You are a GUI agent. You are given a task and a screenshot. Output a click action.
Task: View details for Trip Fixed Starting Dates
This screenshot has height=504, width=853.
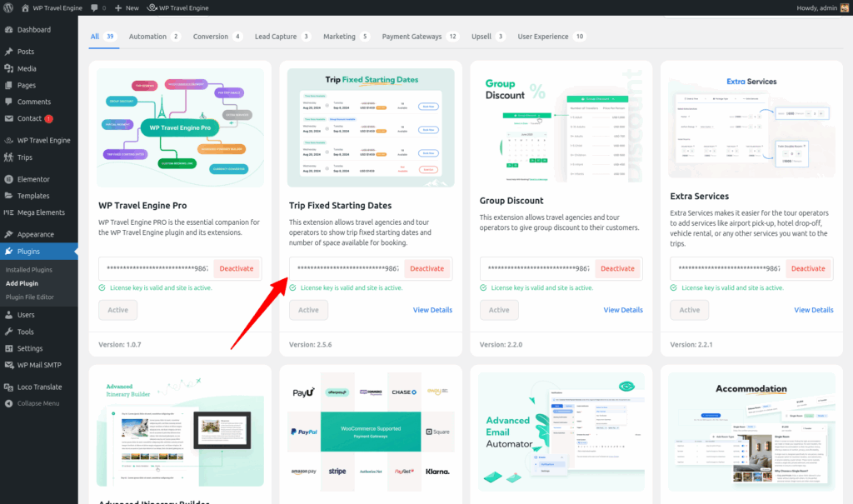(x=432, y=310)
